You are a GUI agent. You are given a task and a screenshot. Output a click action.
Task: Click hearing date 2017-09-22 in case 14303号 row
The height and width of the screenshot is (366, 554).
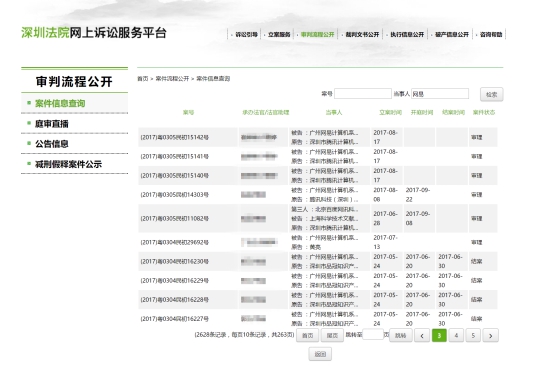418,195
